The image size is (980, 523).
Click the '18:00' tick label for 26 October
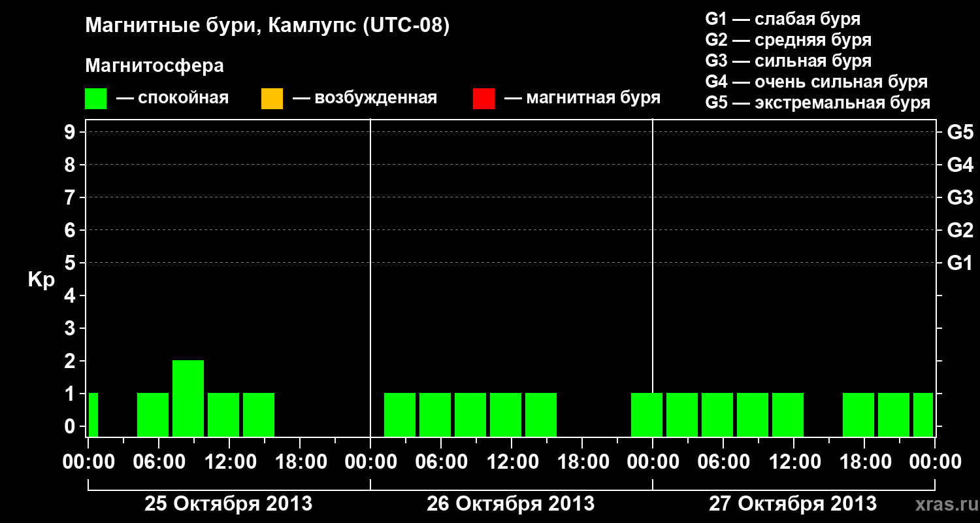pyautogui.click(x=582, y=462)
